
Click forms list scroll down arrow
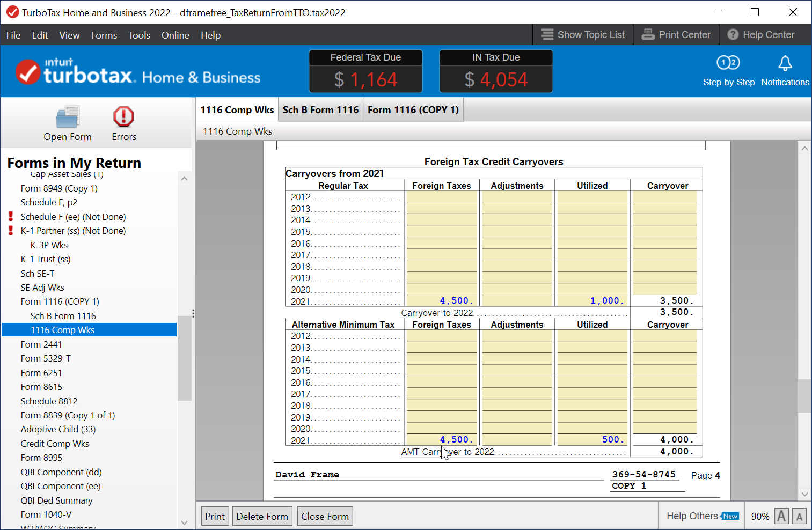click(184, 522)
